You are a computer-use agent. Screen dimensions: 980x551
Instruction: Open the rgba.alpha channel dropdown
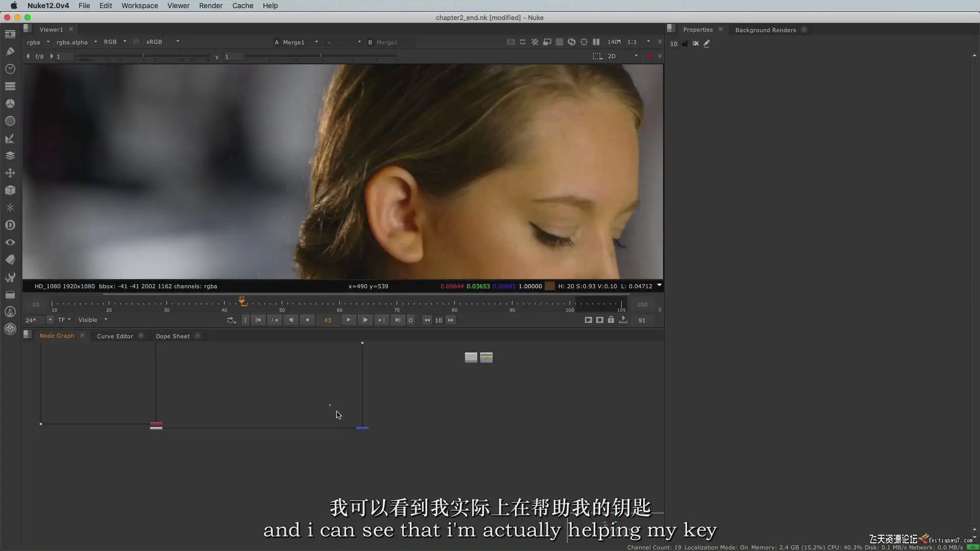[77, 42]
